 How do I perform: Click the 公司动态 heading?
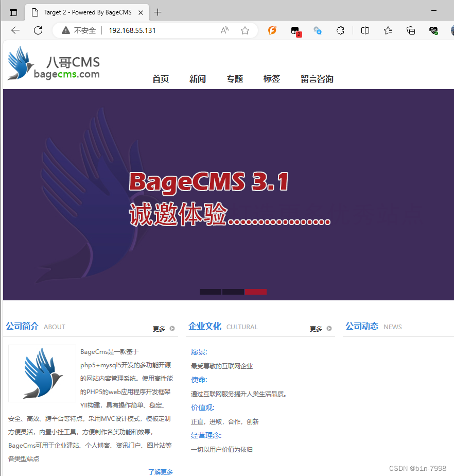tap(362, 326)
